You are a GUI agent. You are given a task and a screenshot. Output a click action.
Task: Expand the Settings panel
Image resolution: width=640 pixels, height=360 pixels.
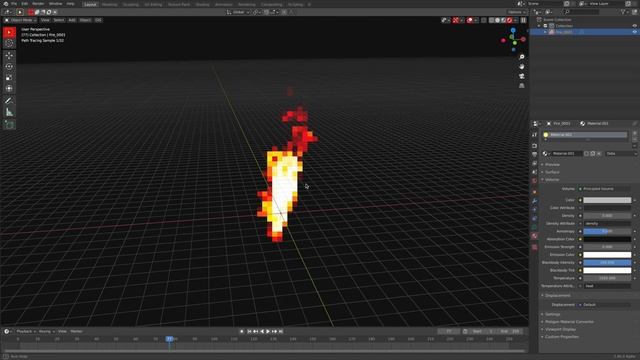[552, 314]
